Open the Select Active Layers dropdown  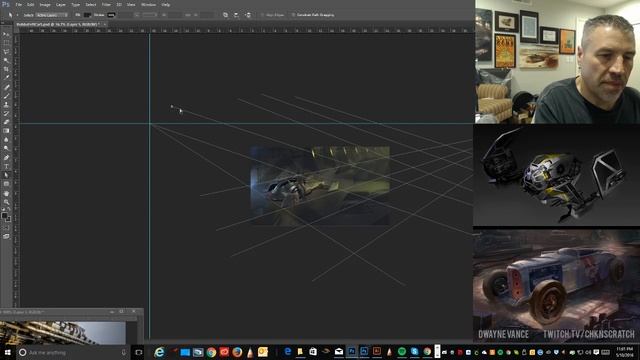(51, 15)
